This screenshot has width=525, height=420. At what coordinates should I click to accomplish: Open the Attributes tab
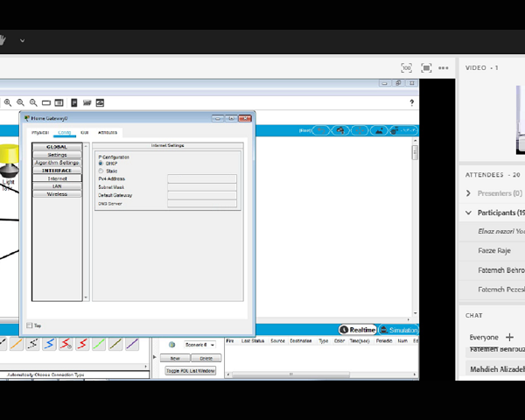coord(108,132)
